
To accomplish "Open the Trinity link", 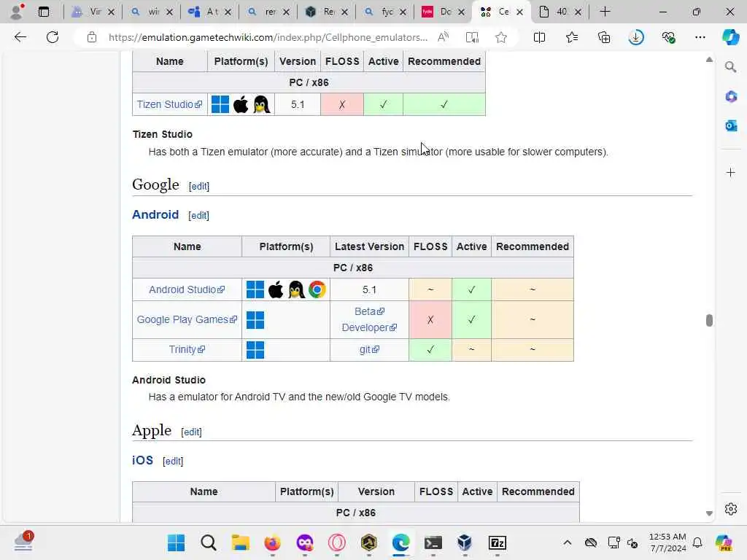I will 187,349.
